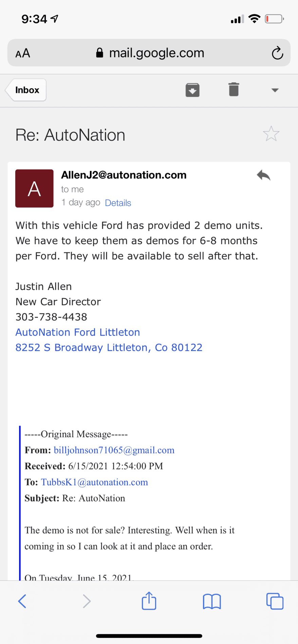Tap the billjohnson71065@gmail.com email link
The height and width of the screenshot is (644, 298).
(114, 450)
